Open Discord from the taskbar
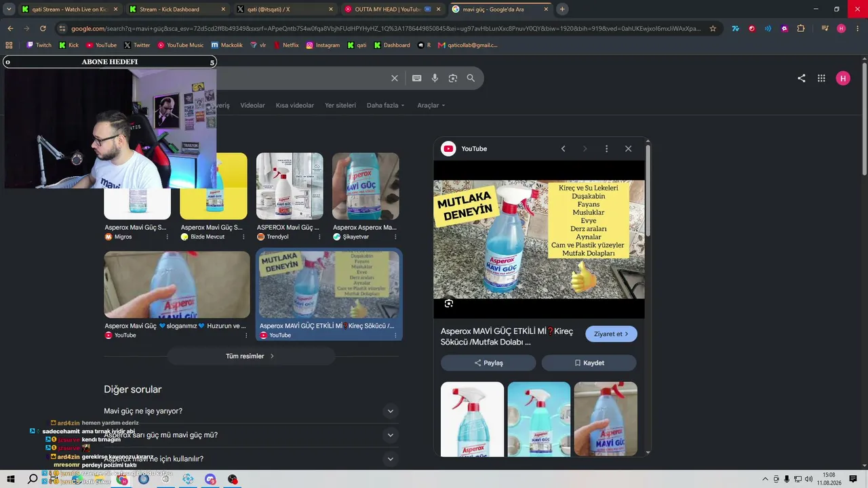 pos(210,479)
